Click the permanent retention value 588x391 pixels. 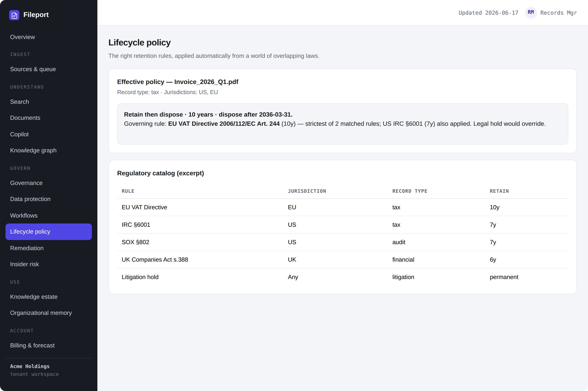coord(504,277)
